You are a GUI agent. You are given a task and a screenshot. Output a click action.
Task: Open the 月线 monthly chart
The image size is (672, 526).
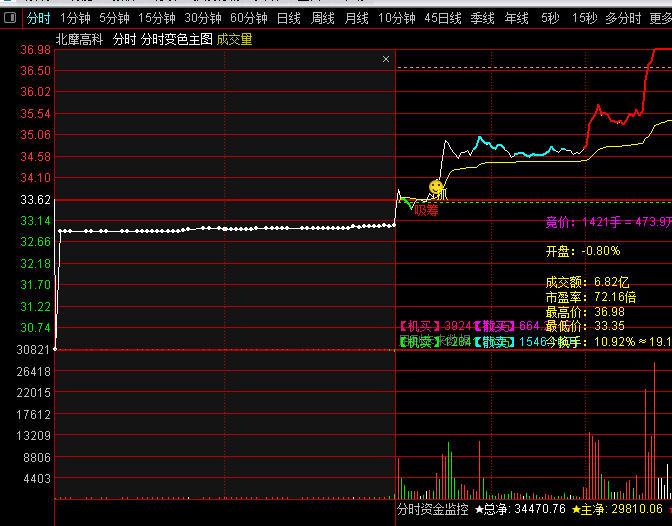[x=357, y=18]
